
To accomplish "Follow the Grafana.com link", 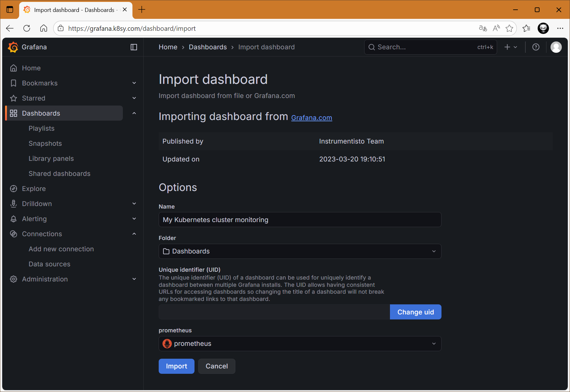I will (311, 118).
